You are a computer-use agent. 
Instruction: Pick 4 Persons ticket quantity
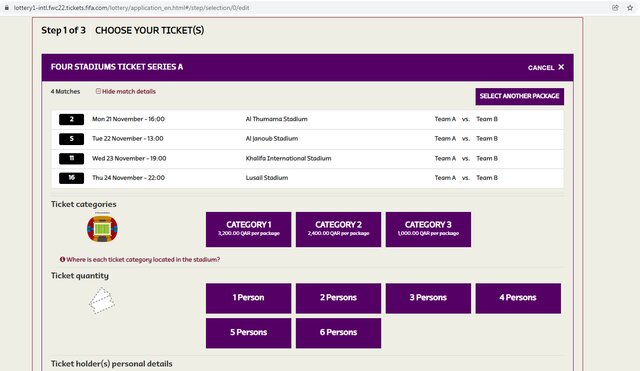pyautogui.click(x=518, y=298)
